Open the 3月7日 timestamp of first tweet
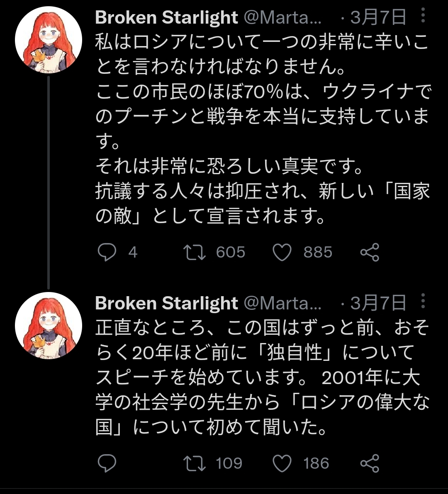Image resolution: width=448 pixels, height=494 pixels. [378, 17]
